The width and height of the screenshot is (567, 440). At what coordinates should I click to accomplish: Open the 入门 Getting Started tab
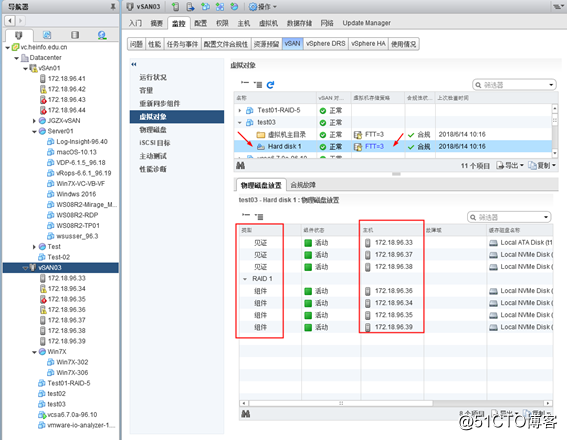135,23
